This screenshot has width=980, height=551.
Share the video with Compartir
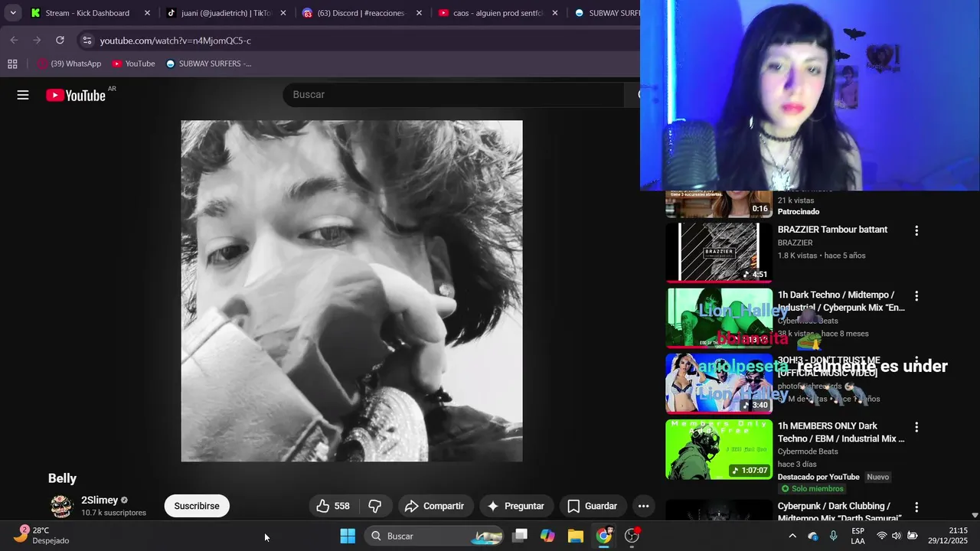pyautogui.click(x=434, y=506)
